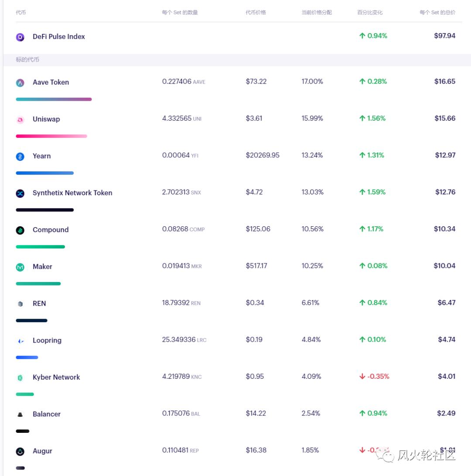Select quantity 25.349336 LRC
This screenshot has height=476, width=471.
(184, 340)
